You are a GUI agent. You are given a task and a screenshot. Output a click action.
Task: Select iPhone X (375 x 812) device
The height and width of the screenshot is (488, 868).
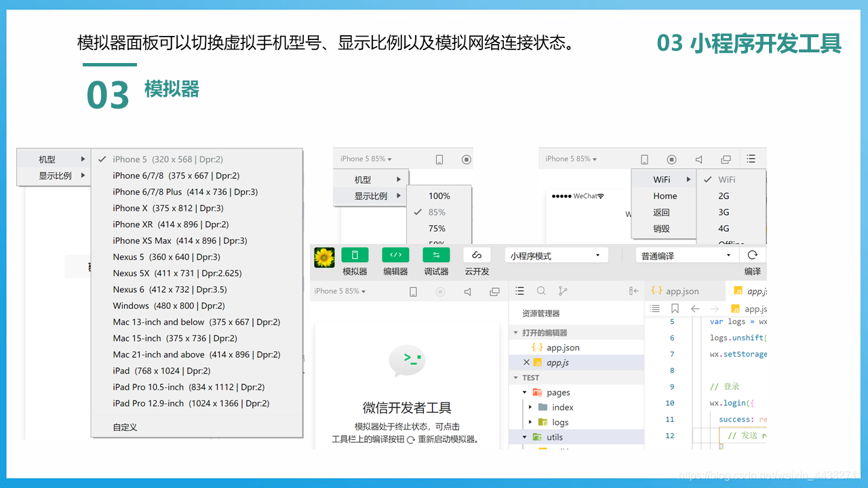pyautogui.click(x=197, y=208)
